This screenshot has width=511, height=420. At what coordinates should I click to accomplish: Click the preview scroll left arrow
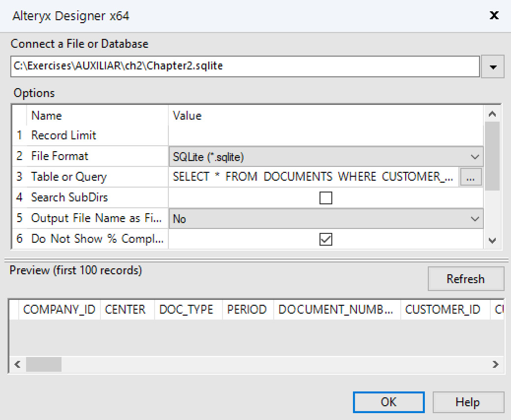click(18, 364)
